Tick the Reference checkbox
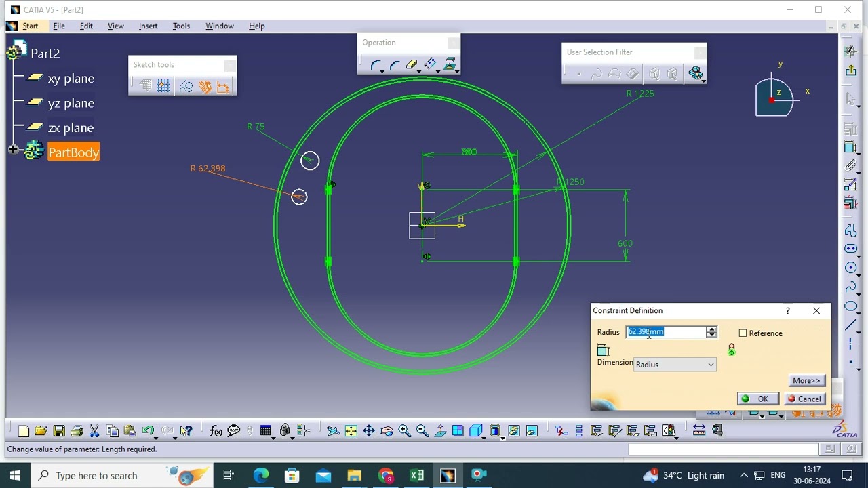Screen dimensions: 868x488 tap(743, 333)
